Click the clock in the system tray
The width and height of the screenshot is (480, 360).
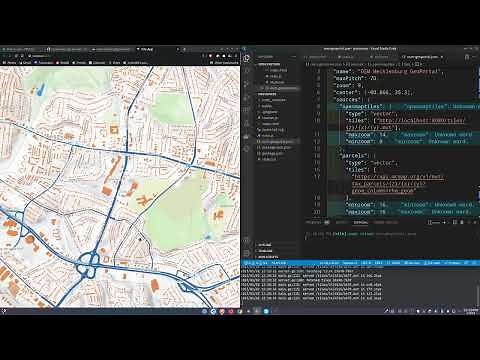(x=471, y=311)
